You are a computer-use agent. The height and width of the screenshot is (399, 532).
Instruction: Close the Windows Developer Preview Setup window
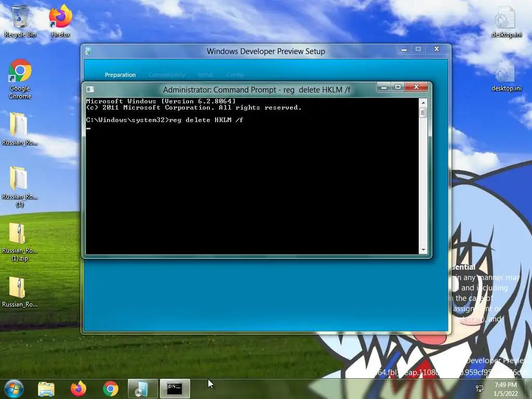pos(436,49)
